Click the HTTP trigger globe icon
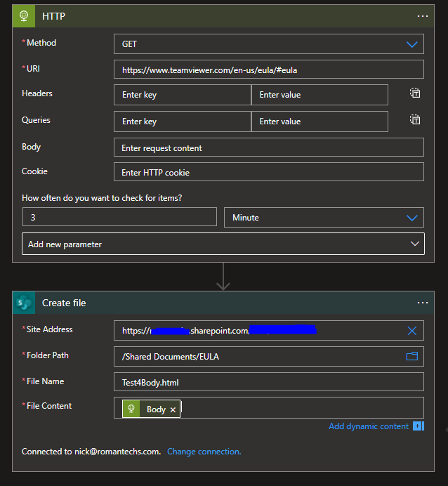Image resolution: width=448 pixels, height=486 pixels. point(24,16)
